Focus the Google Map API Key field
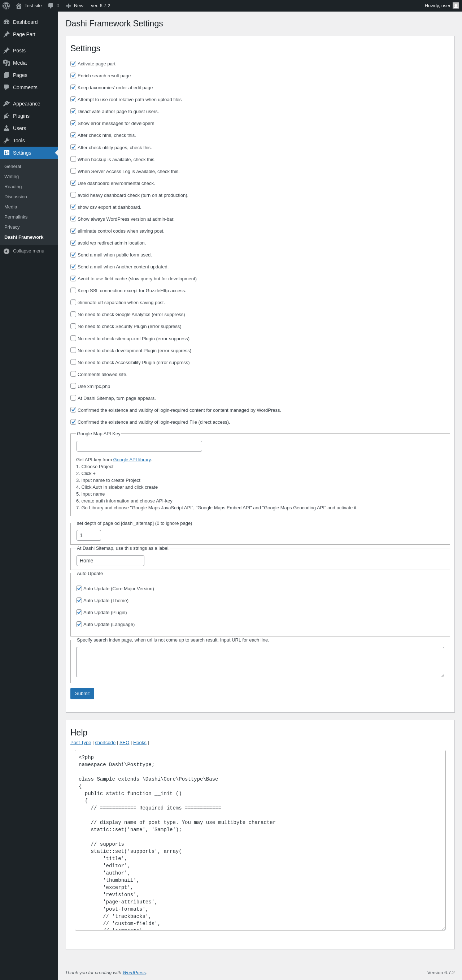The width and height of the screenshot is (462, 980). point(139,446)
